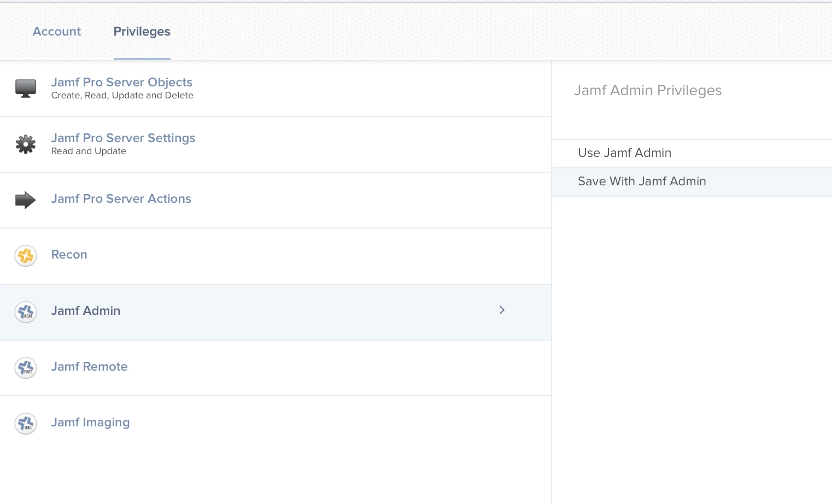Open Jamf Pro Server Settings privileges
The image size is (832, 504).
click(x=276, y=144)
